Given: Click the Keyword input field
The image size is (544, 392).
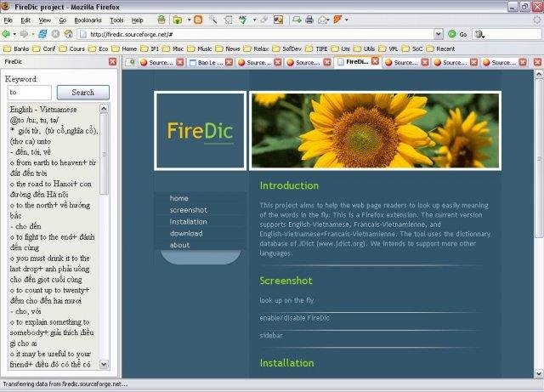Looking at the screenshot, I should 30,92.
